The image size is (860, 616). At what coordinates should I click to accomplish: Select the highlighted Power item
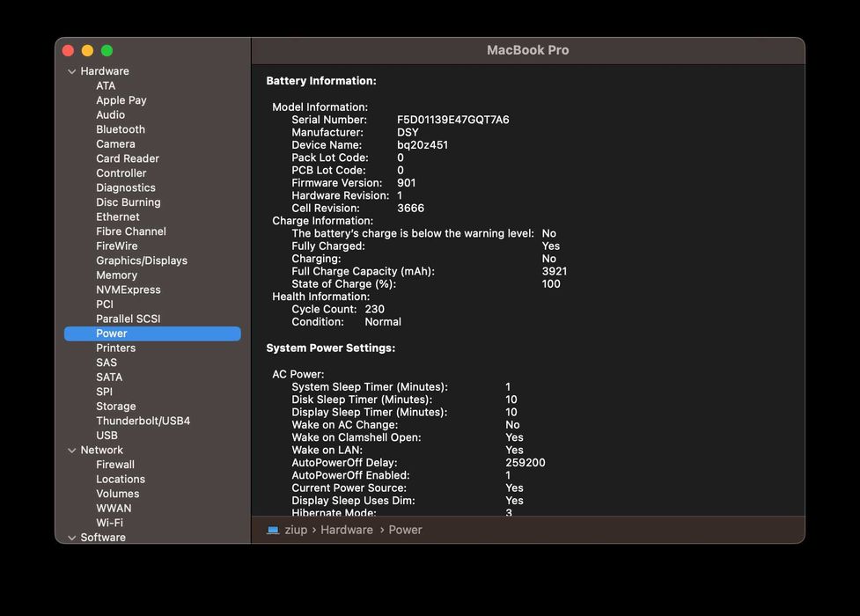tap(152, 334)
